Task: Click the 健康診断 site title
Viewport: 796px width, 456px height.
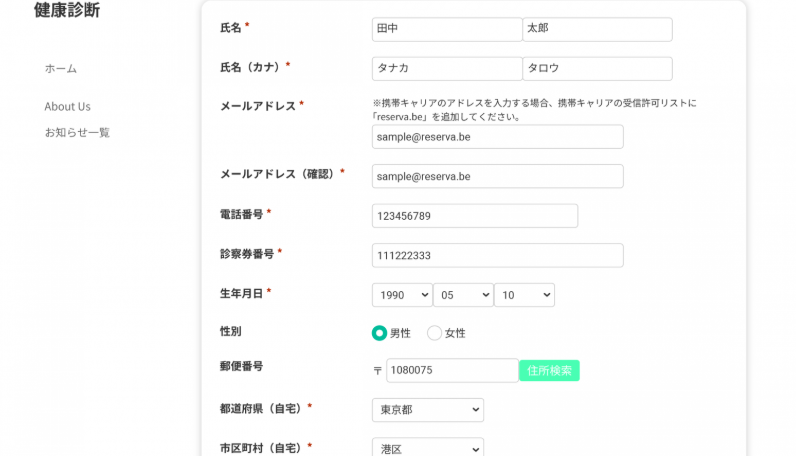Action: pos(66,11)
